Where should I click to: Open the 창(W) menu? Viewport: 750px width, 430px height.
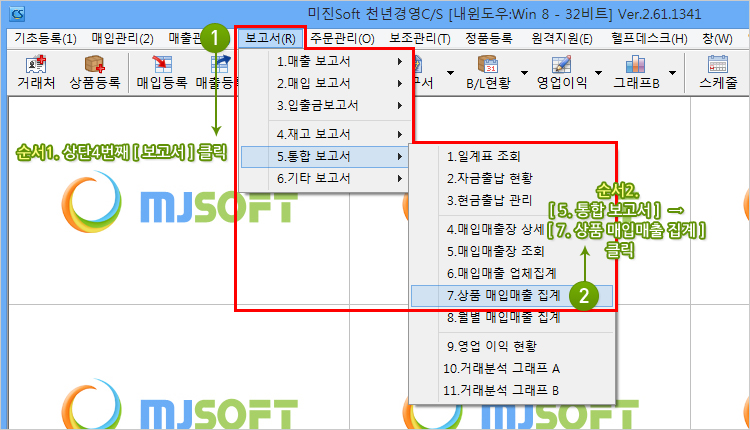pyautogui.click(x=717, y=38)
